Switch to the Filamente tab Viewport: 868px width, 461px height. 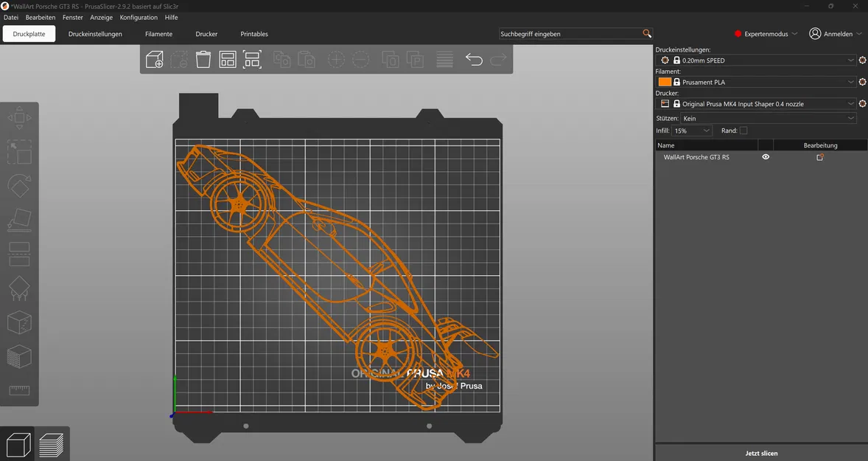(x=159, y=34)
